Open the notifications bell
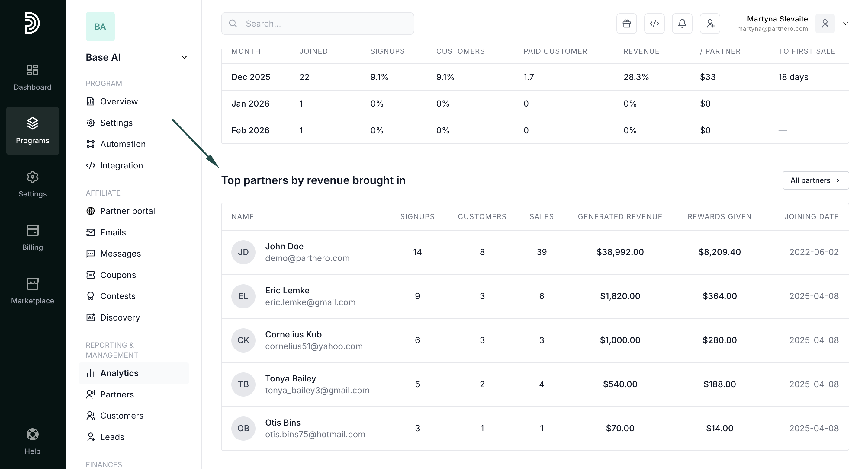 [682, 24]
